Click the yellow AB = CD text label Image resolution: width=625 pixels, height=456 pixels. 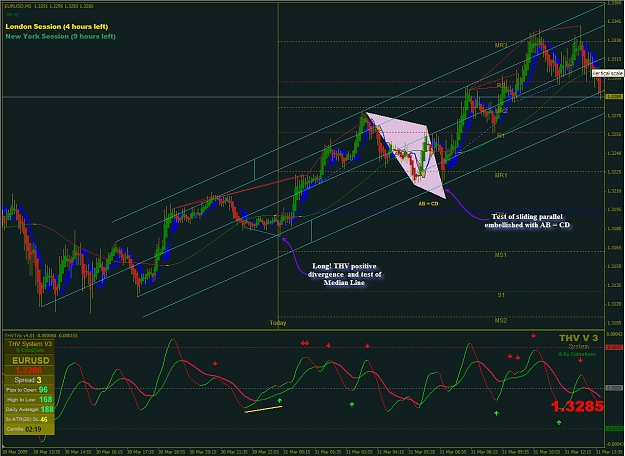(x=428, y=204)
